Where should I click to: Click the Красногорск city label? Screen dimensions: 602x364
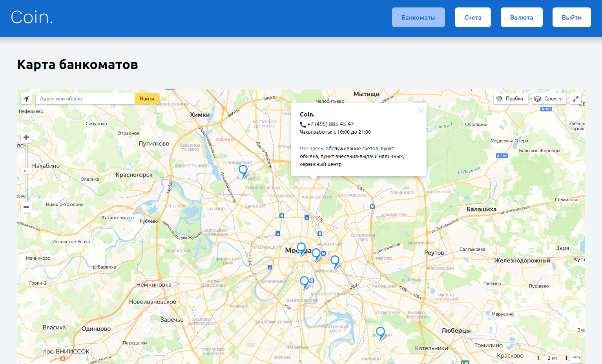[134, 175]
